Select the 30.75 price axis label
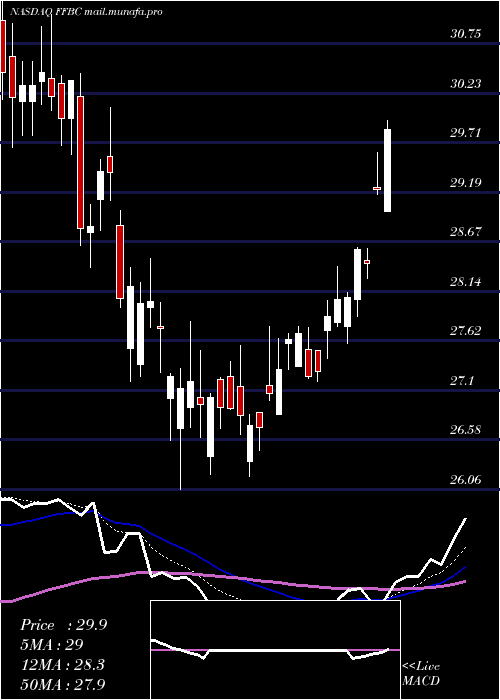500x700 pixels. point(466,34)
